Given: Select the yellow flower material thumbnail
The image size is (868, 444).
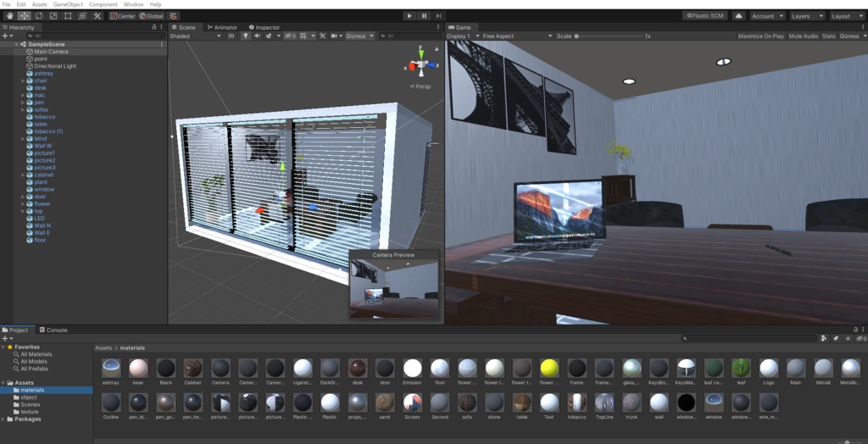Looking at the screenshot, I should [548, 368].
